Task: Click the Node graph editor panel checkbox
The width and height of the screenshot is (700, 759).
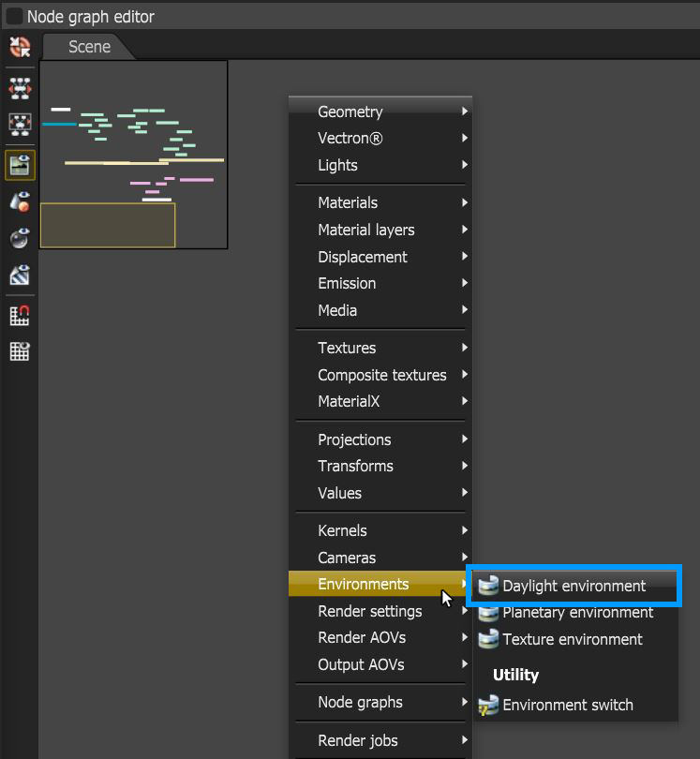Action: [x=13, y=17]
